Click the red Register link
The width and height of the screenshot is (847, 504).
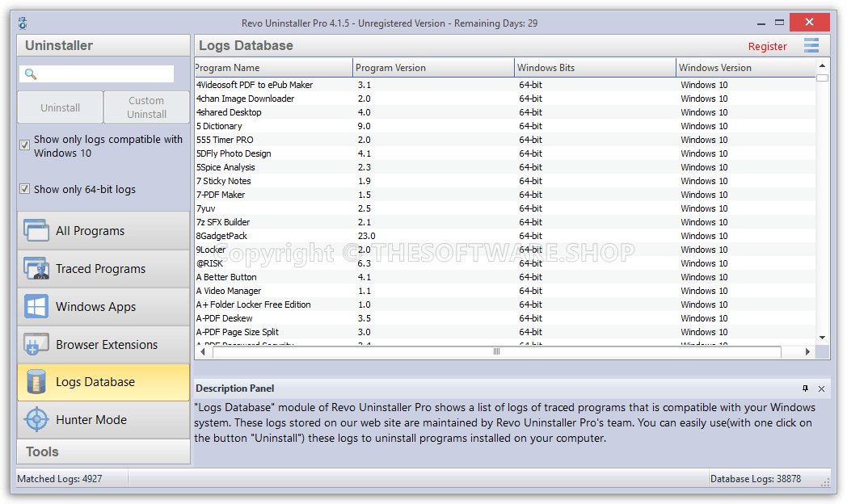point(767,46)
